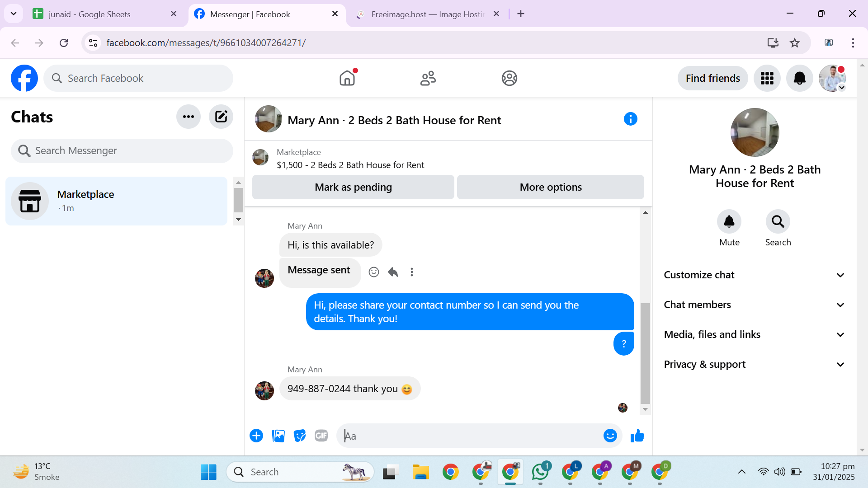Click the conversation vertical scrollbar thumb
Viewport: 868px width, 488px height.
645,353
